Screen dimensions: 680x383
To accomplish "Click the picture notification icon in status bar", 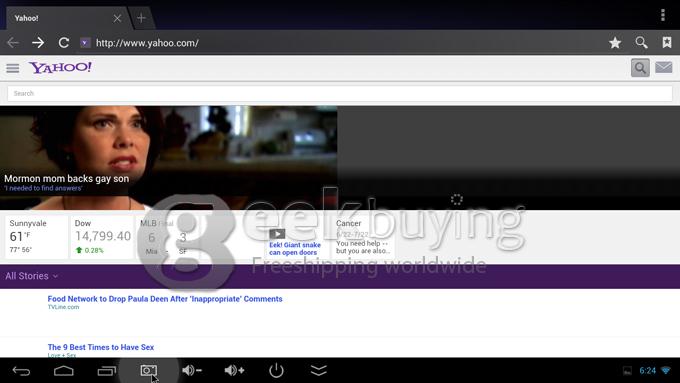I will (x=628, y=371).
